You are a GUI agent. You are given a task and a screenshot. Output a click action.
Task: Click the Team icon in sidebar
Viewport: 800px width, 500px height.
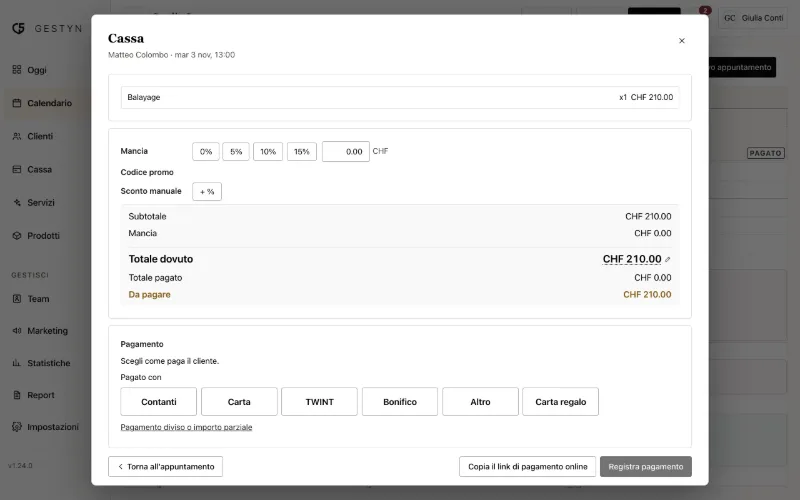pyautogui.click(x=17, y=298)
